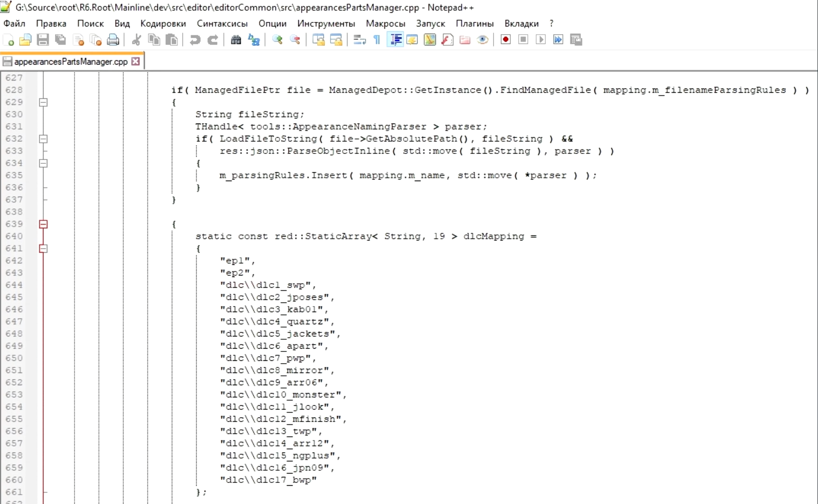Click the Save All icon
Viewport: 818px width, 504px height.
[60, 40]
